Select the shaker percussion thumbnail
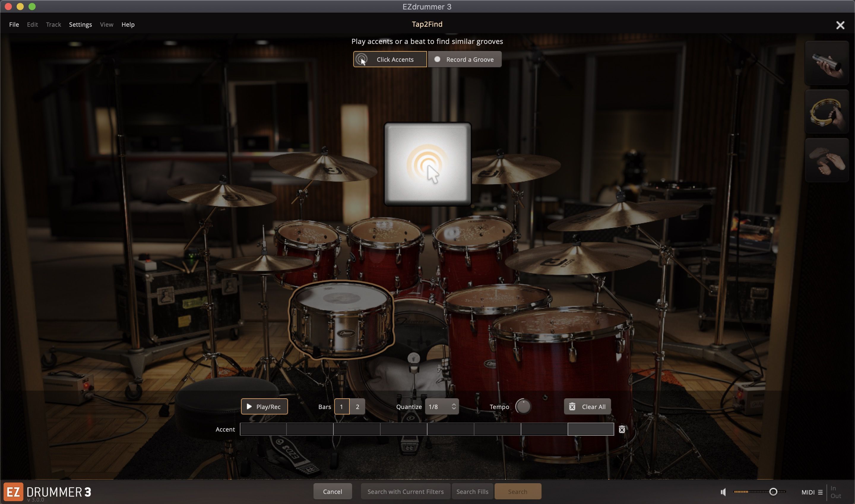 826,63
